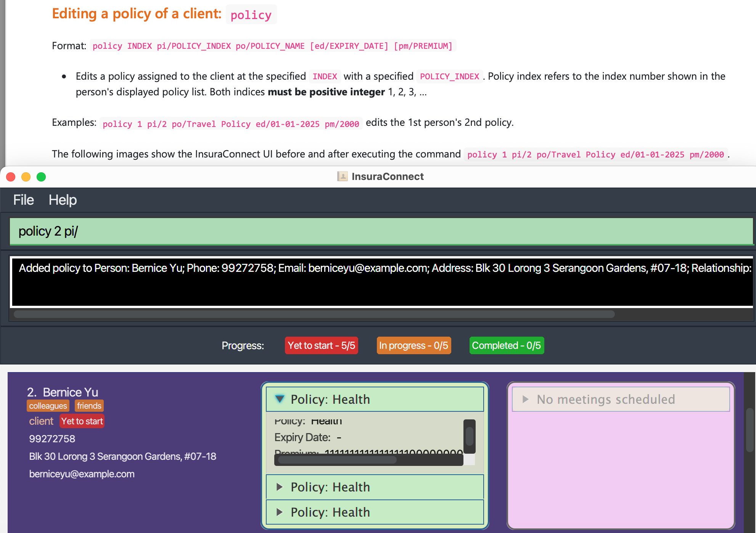This screenshot has width=756, height=533.
Task: Click the red close window button
Action: [11, 177]
